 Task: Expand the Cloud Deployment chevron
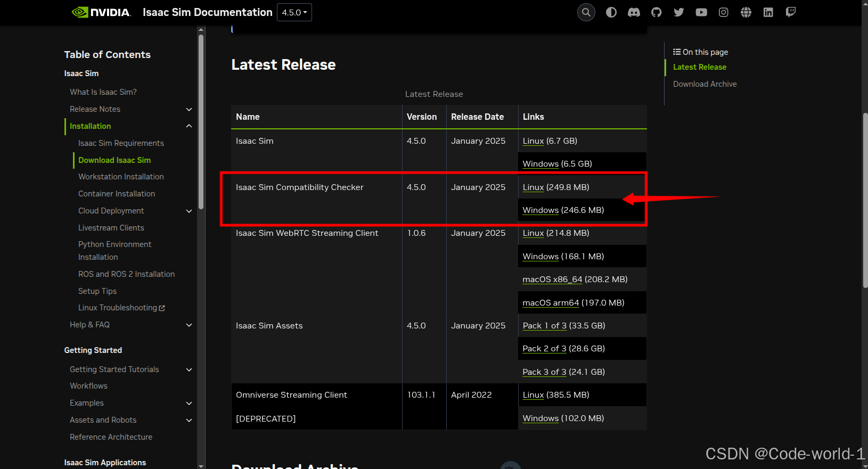click(189, 211)
